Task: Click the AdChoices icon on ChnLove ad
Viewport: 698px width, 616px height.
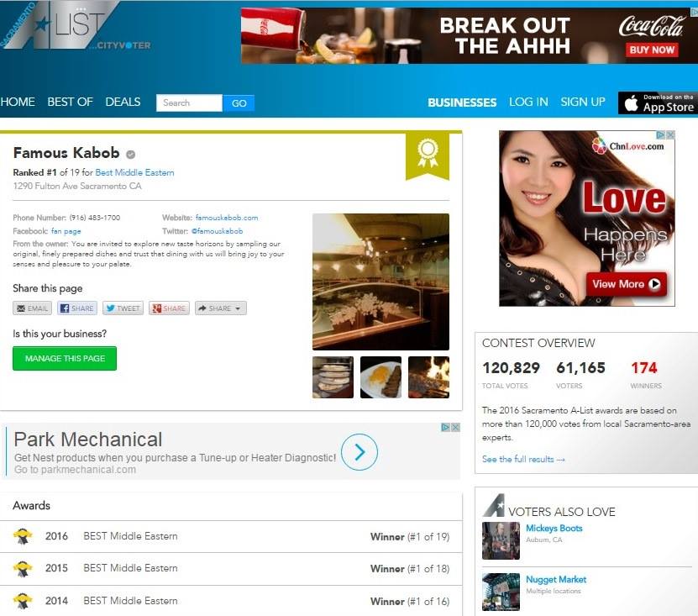Action: (x=661, y=134)
